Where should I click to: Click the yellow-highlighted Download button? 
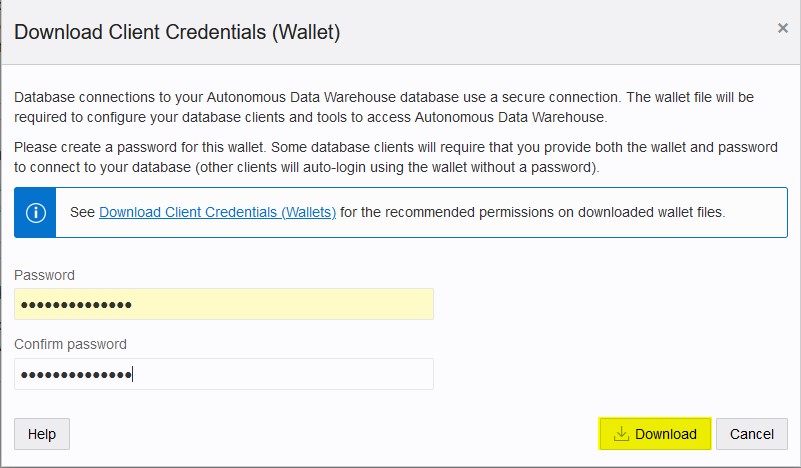654,434
